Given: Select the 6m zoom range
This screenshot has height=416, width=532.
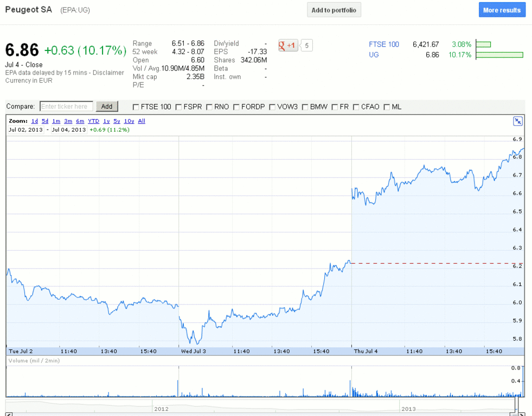Looking at the screenshot, I should point(80,121).
